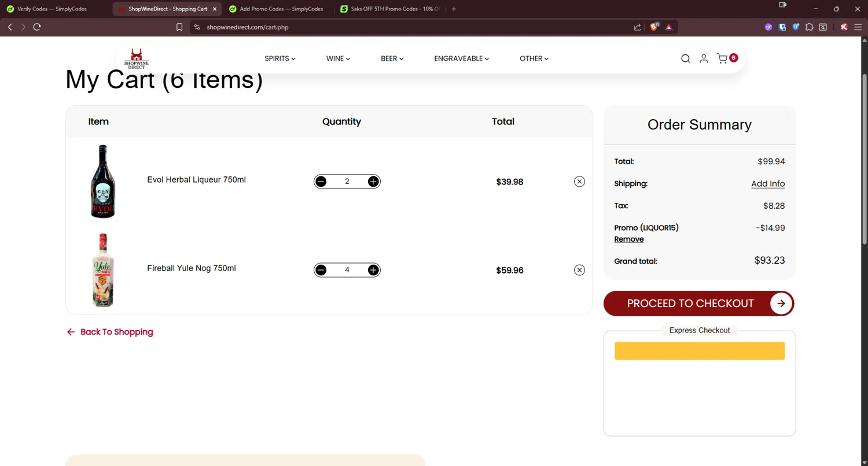
Task: Remove the LIQUOR15 promo code
Action: click(629, 239)
